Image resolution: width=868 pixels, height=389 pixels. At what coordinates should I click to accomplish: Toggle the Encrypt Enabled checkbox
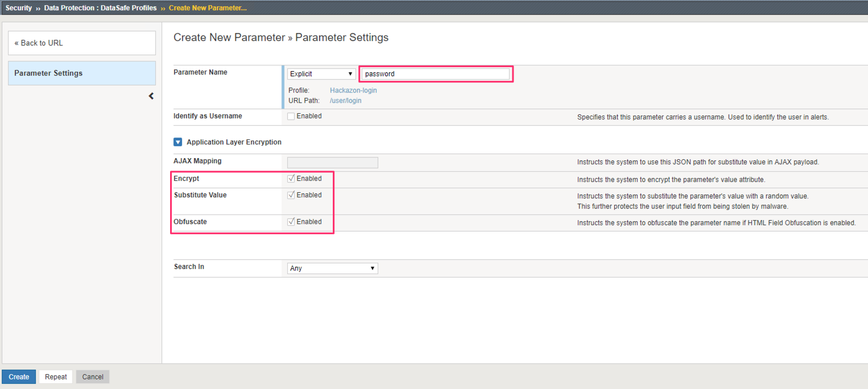point(291,179)
